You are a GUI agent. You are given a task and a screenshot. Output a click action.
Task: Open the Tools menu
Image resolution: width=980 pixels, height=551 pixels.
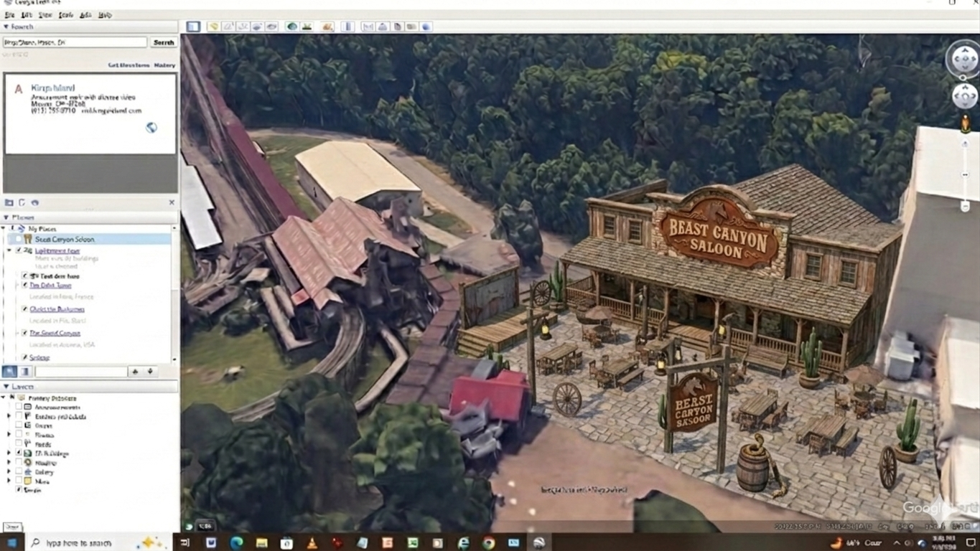click(65, 14)
